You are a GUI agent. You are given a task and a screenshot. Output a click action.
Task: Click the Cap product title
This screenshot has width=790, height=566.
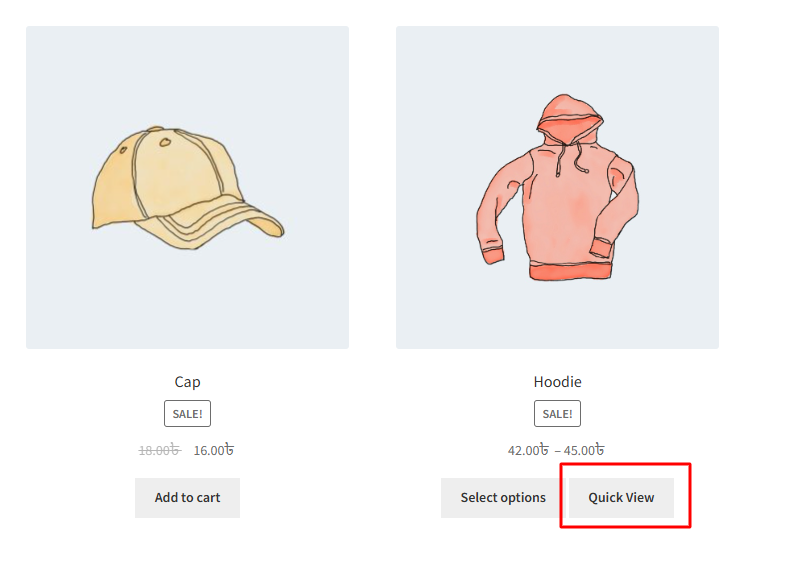187,382
